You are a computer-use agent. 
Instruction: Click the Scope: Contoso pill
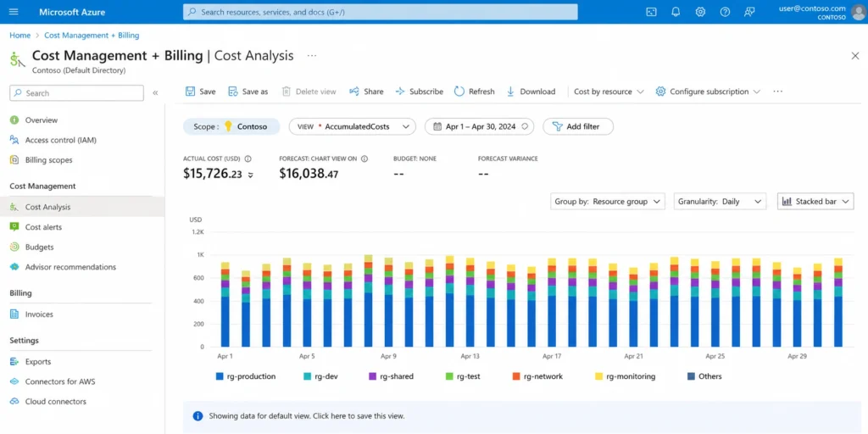click(231, 126)
